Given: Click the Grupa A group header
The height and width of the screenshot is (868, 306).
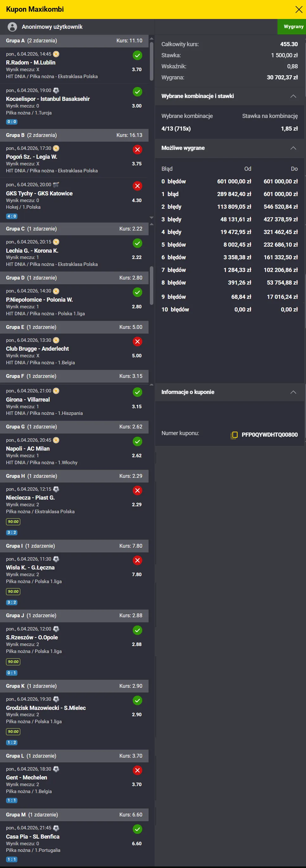Looking at the screenshot, I should coord(74,41).
